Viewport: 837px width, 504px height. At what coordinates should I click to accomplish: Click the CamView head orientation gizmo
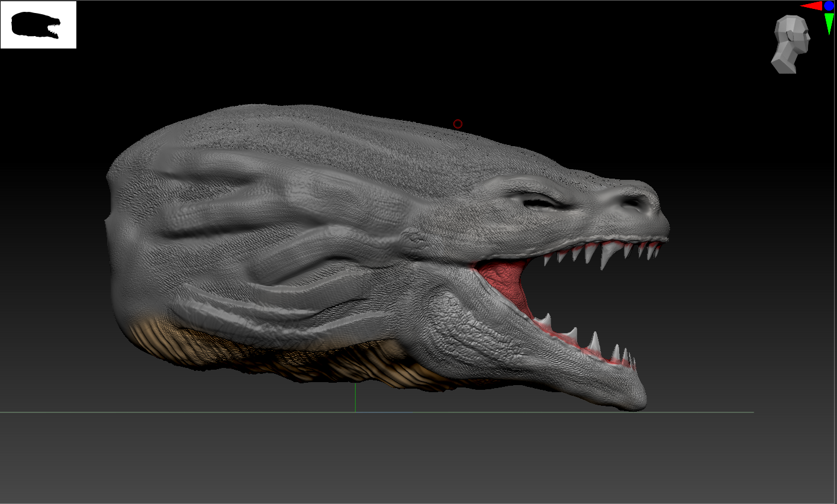791,44
